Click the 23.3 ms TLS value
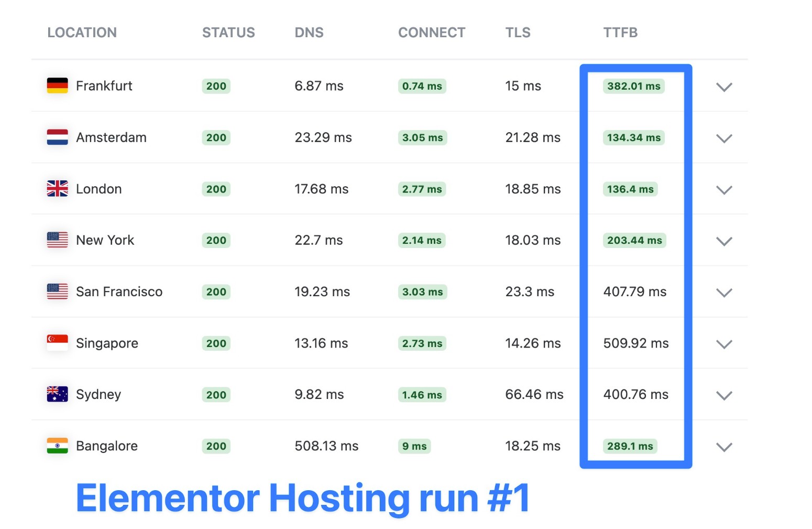812x529 pixels. 530,292
